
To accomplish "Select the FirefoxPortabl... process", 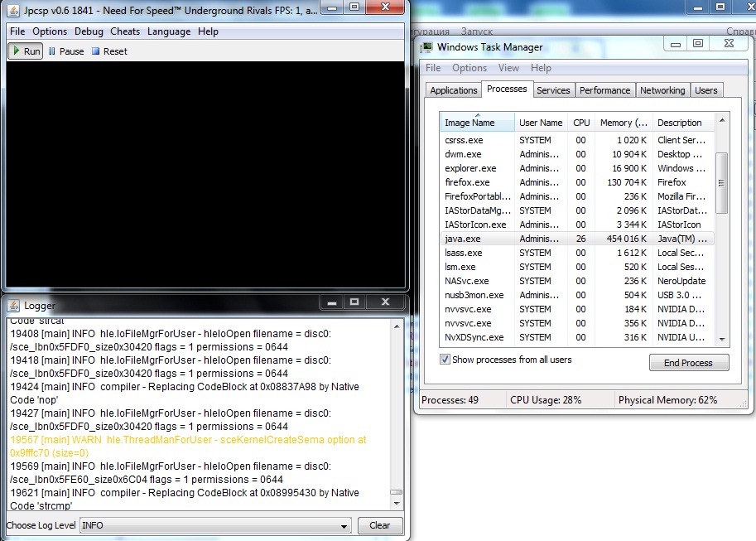I will (577, 196).
